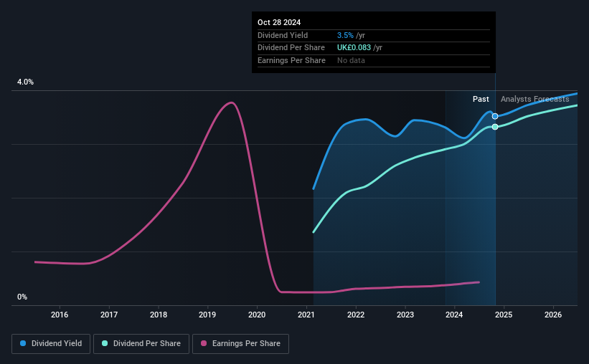Click the 4.0% y-axis label

coord(25,82)
